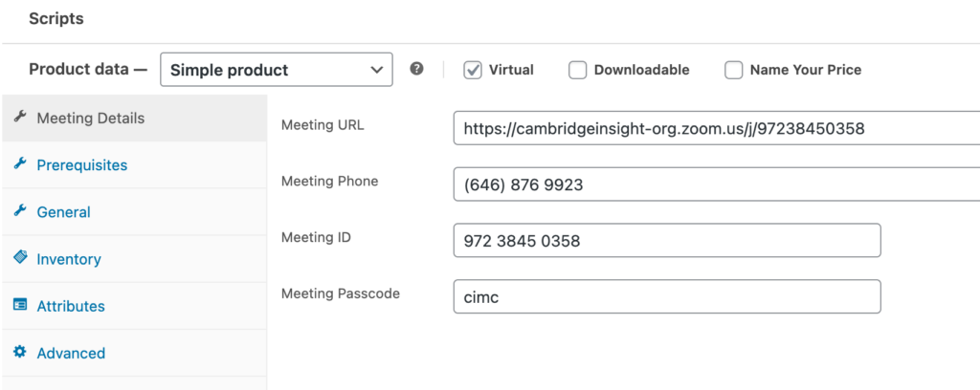Viewport: 980px width, 390px height.
Task: Switch to the Prerequisites tab
Action: click(81, 165)
